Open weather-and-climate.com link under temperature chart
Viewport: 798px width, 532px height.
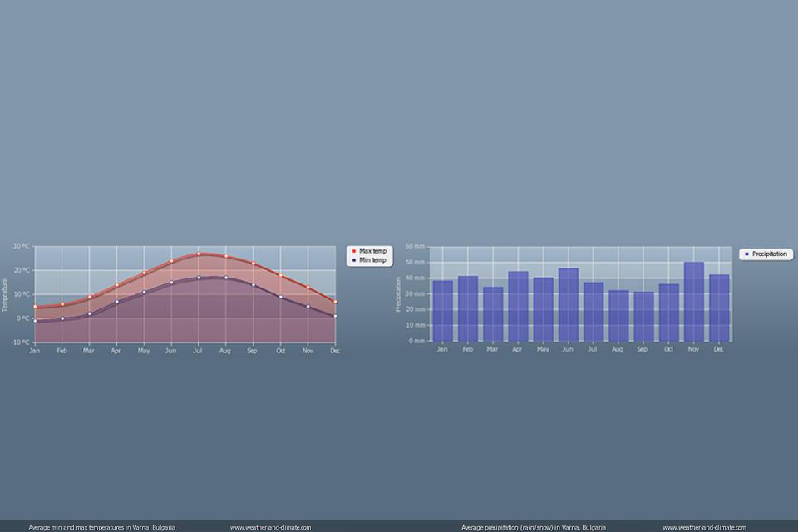tap(270, 527)
